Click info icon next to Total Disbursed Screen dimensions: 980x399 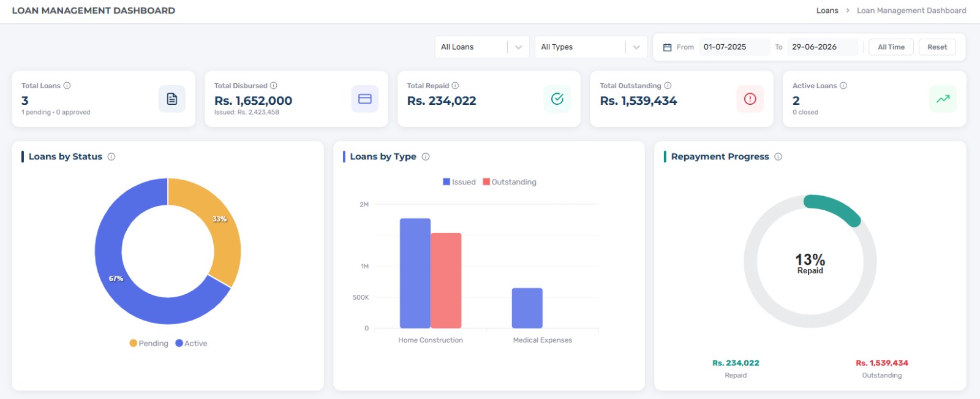click(274, 86)
